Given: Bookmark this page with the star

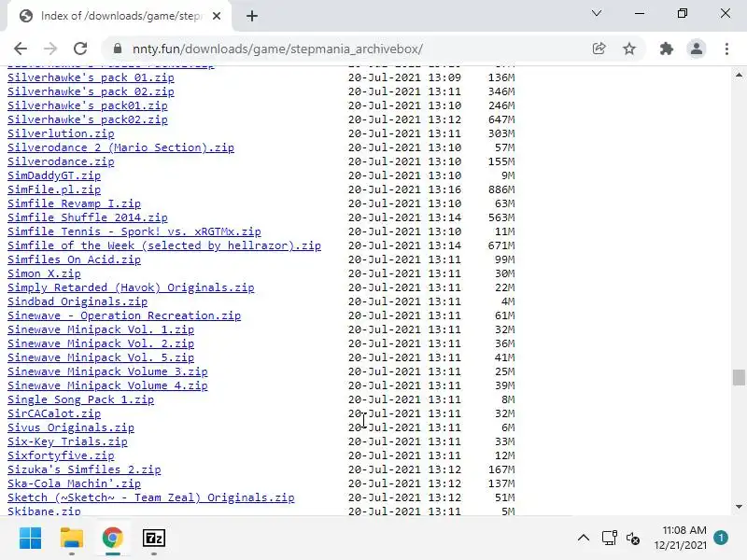Looking at the screenshot, I should [629, 49].
